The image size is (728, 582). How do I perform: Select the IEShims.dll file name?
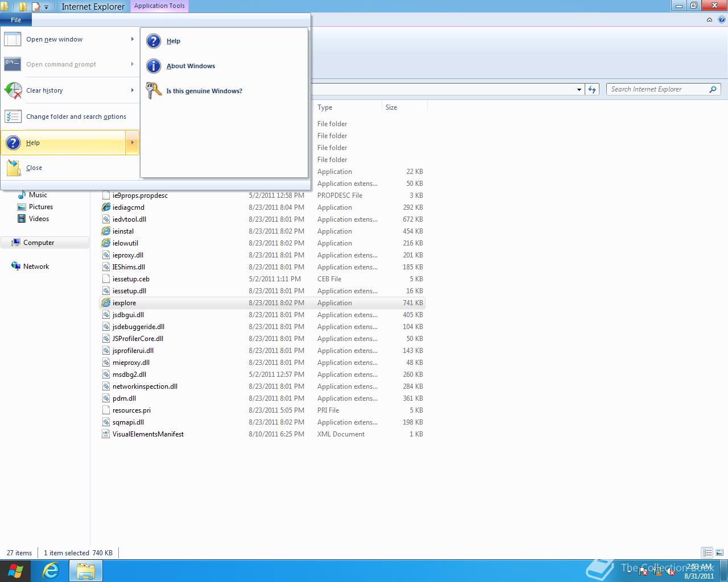click(x=129, y=267)
